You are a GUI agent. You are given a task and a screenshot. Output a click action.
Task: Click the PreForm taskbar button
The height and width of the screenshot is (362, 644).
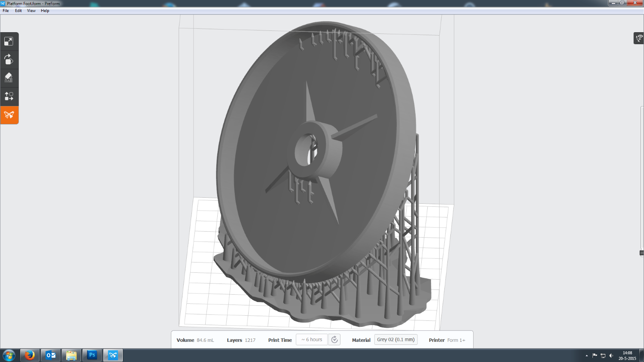click(113, 355)
